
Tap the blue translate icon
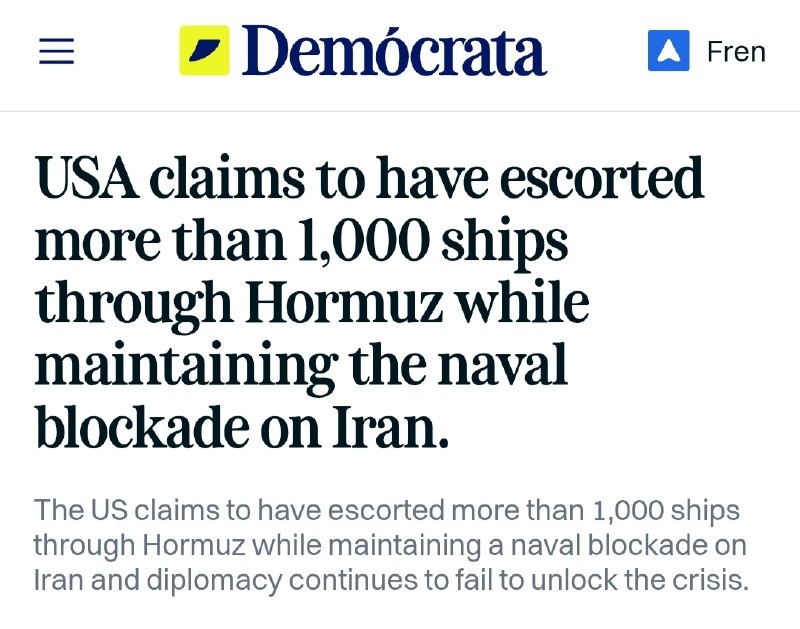coord(668,51)
